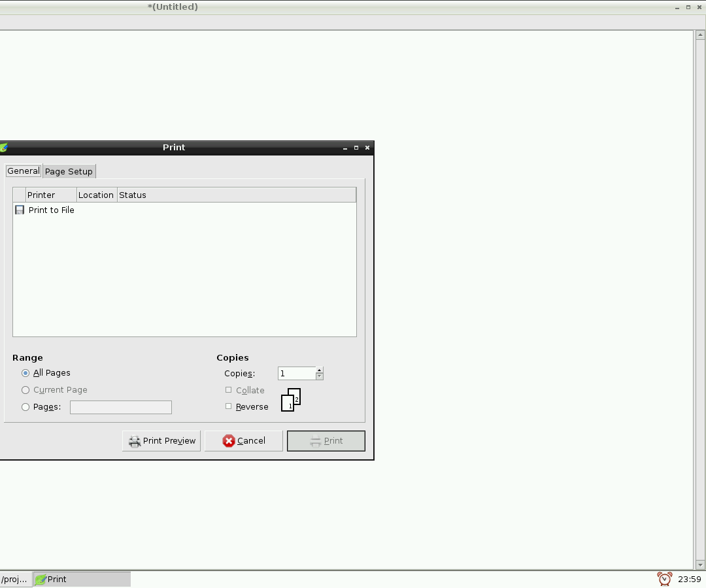Click the AbiWord leaf icon on the taskbar Print entry
The image size is (706, 588).
click(41, 579)
